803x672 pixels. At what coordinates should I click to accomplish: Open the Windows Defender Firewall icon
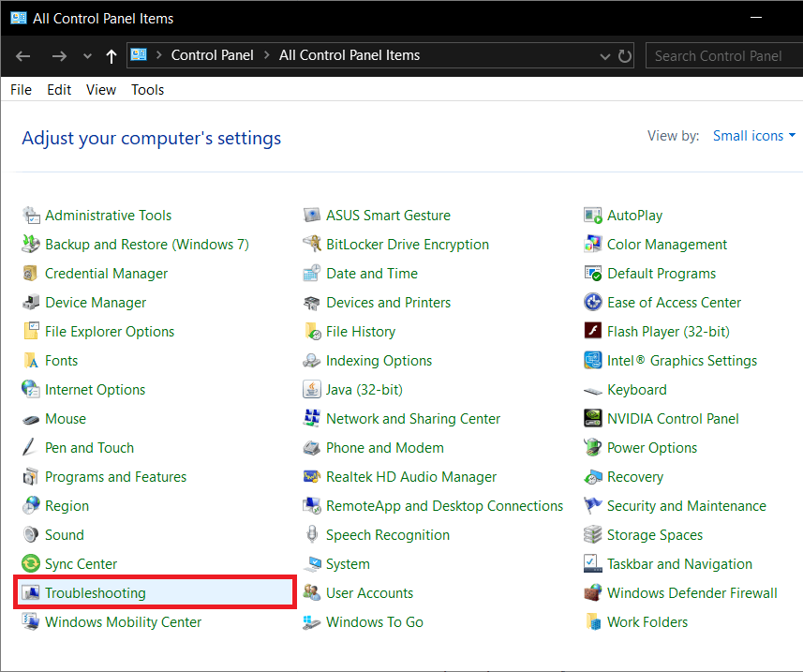pyautogui.click(x=592, y=593)
